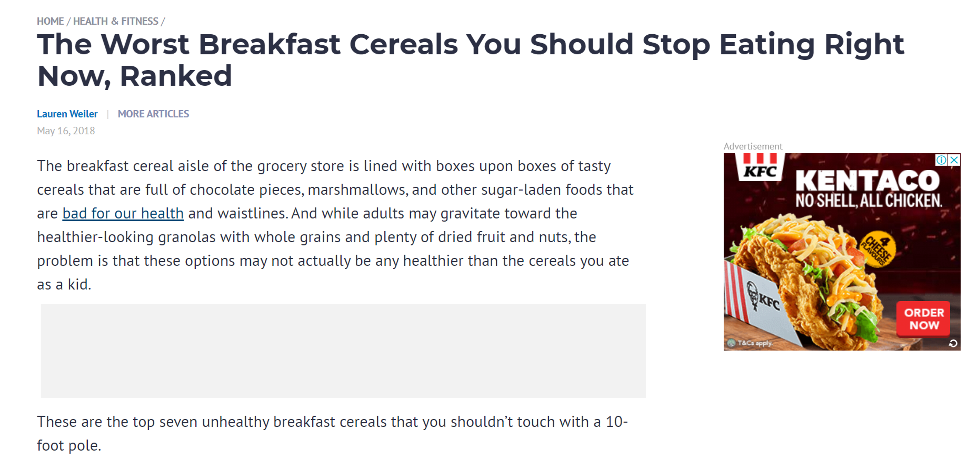Screen dimensions: 980x464
Task: Click the ORDER NOW button
Action: pyautogui.click(x=924, y=319)
